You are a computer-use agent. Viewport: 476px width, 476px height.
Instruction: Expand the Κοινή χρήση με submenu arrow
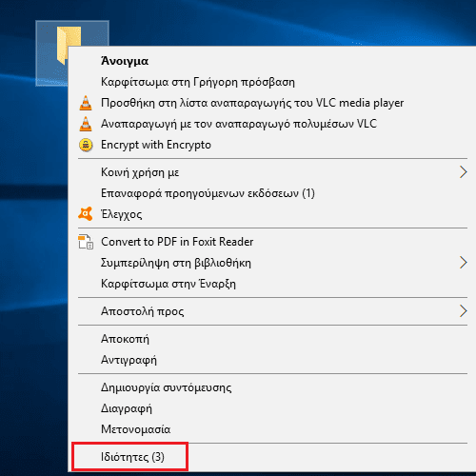click(x=464, y=172)
